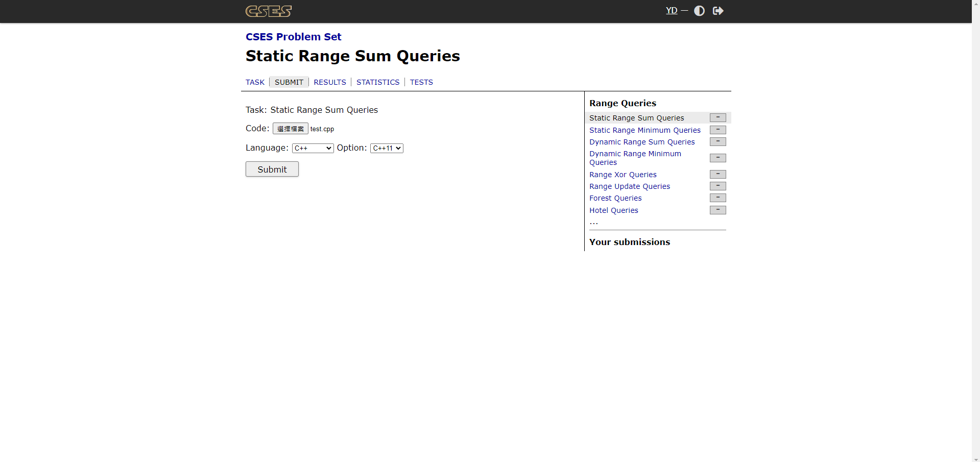Image resolution: width=980 pixels, height=462 pixels.
Task: Expand the ellipsis under Hotel Queries
Action: point(593,223)
